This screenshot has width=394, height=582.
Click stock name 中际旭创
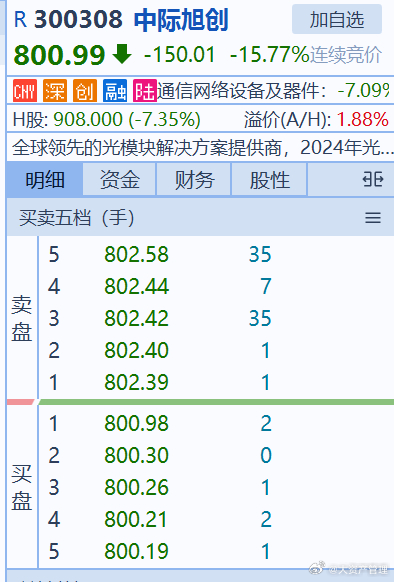coord(181,20)
